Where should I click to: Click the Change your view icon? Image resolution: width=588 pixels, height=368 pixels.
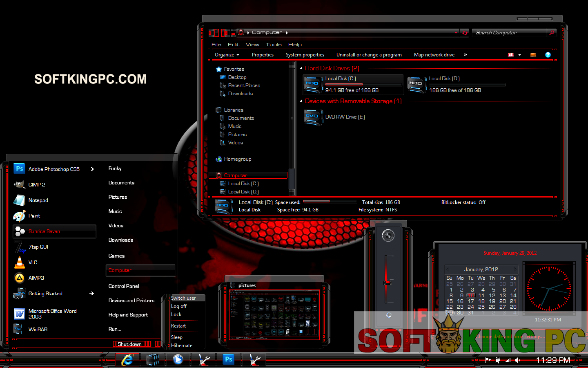coord(511,55)
